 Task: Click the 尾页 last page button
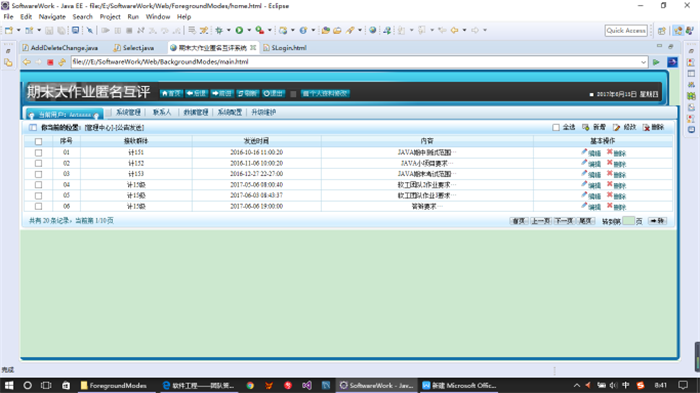tap(585, 221)
